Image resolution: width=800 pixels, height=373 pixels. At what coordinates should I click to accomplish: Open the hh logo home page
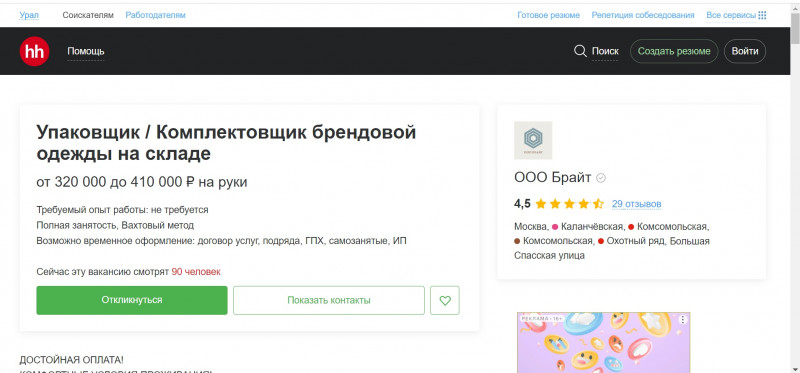click(34, 52)
